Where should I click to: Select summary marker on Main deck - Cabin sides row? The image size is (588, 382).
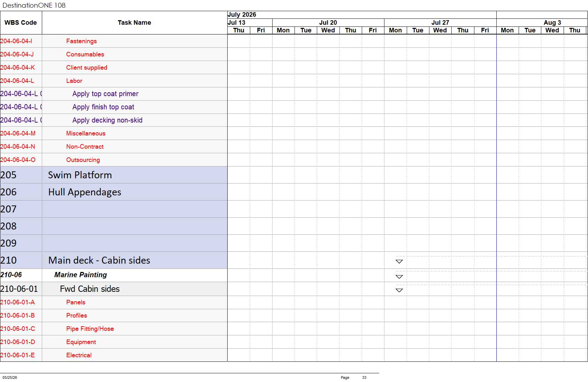[x=399, y=262]
